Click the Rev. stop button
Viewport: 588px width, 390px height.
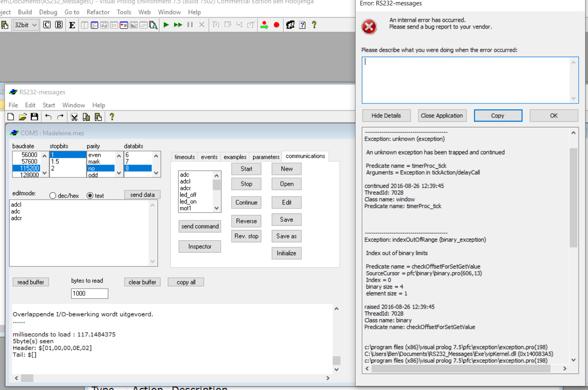pyautogui.click(x=246, y=236)
